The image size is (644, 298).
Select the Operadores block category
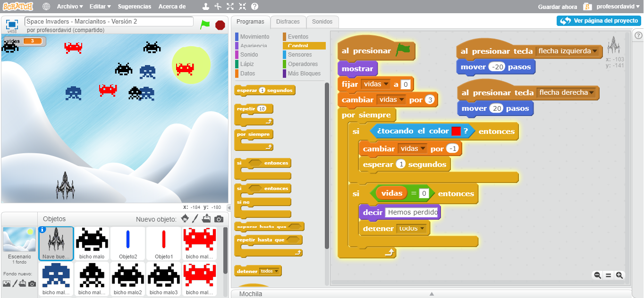[303, 64]
